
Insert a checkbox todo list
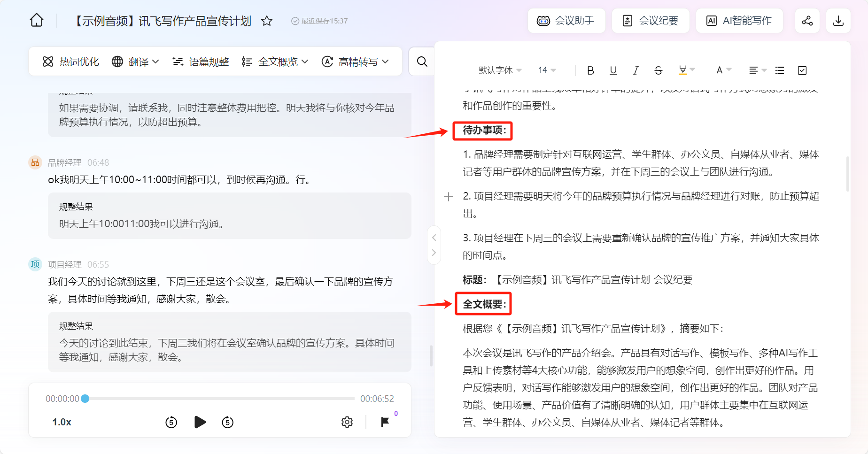[802, 70]
